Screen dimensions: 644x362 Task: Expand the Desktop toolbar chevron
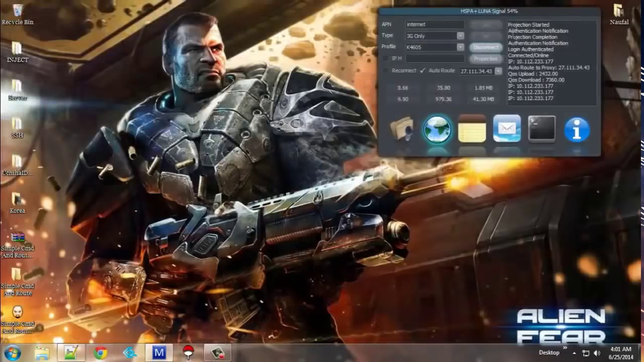[565, 347]
